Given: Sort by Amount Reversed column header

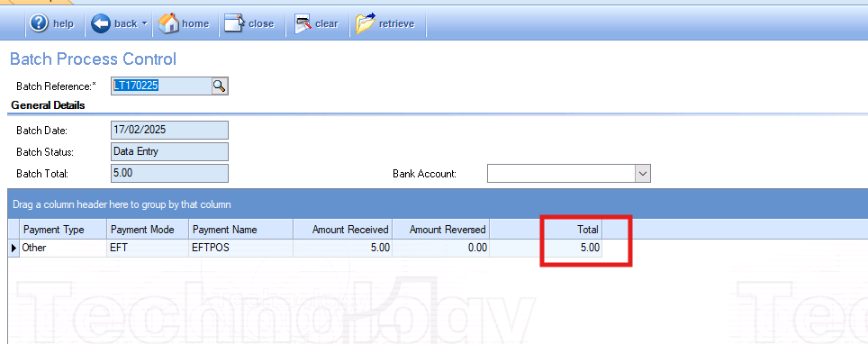Looking at the screenshot, I should (440, 230).
